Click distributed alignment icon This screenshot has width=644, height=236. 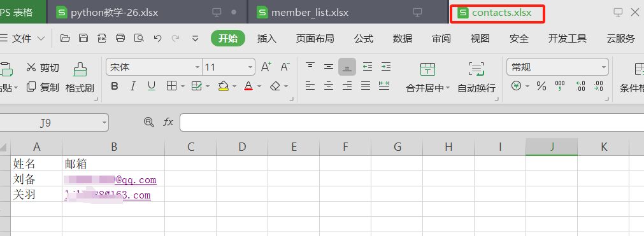pyautogui.click(x=384, y=85)
